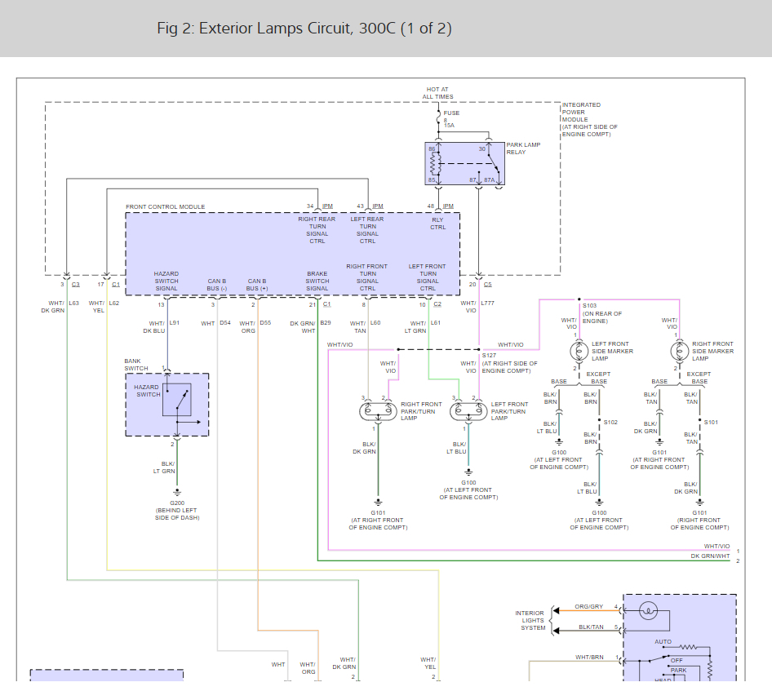Click the CAN B BUS (+) pin label
This screenshot has height=700, width=772.
tap(257, 285)
